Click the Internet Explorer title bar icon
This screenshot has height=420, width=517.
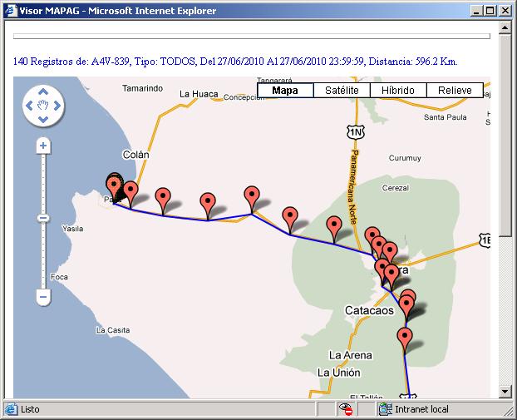tap(10, 10)
